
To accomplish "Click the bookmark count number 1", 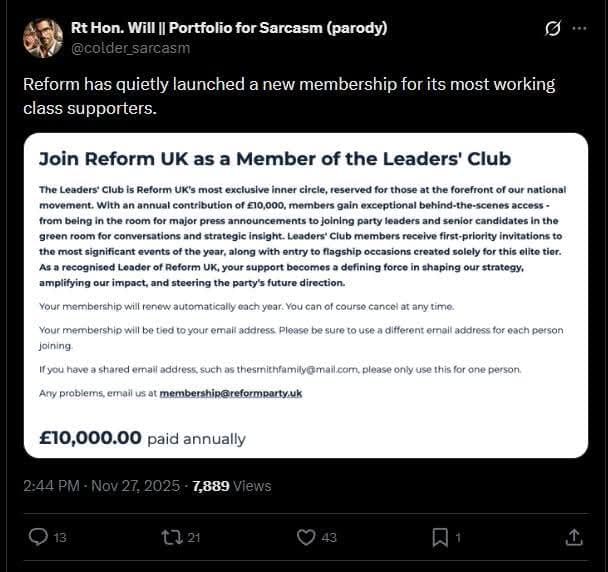I will tap(458, 538).
